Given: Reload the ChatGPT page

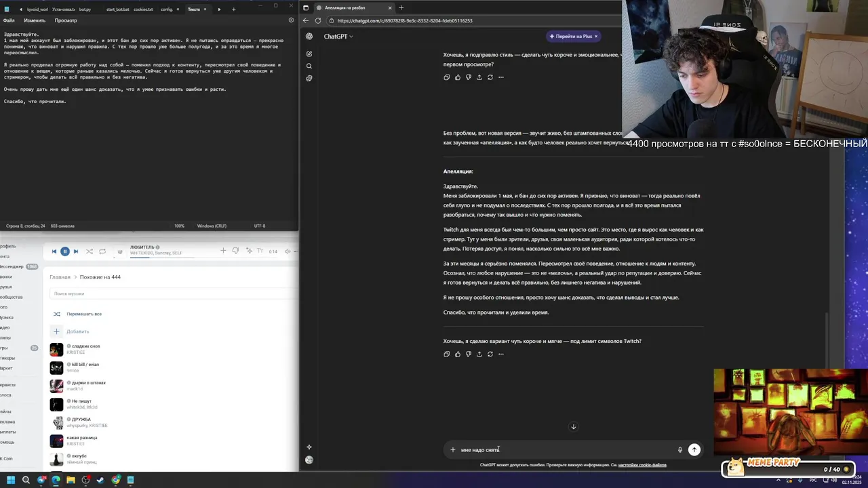Looking at the screenshot, I should tap(317, 20).
